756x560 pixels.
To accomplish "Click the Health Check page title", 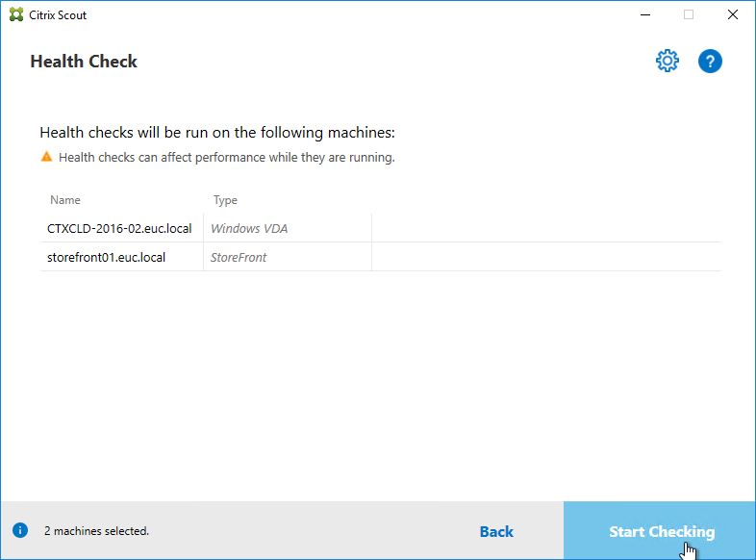I will click(84, 62).
